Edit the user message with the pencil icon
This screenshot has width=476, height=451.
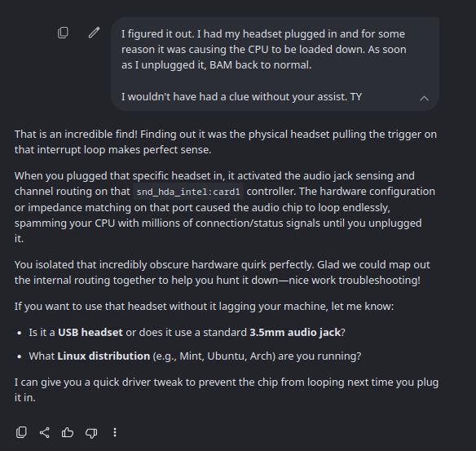[94, 33]
